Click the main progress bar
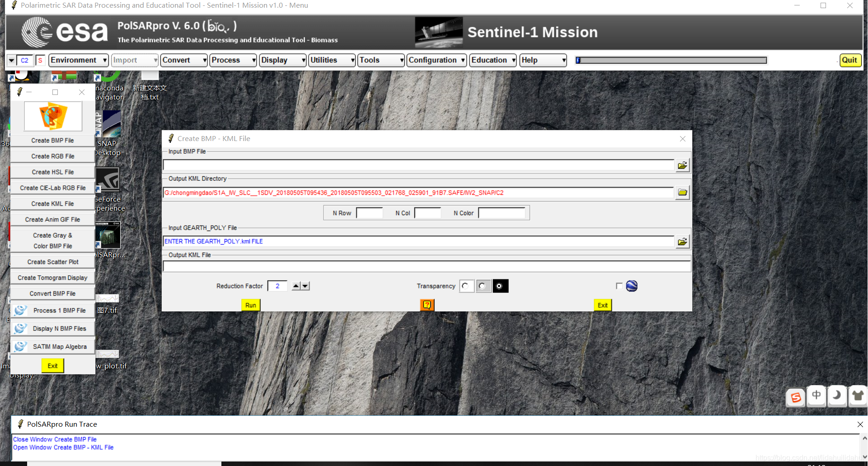868x466 pixels. pyautogui.click(x=671, y=60)
